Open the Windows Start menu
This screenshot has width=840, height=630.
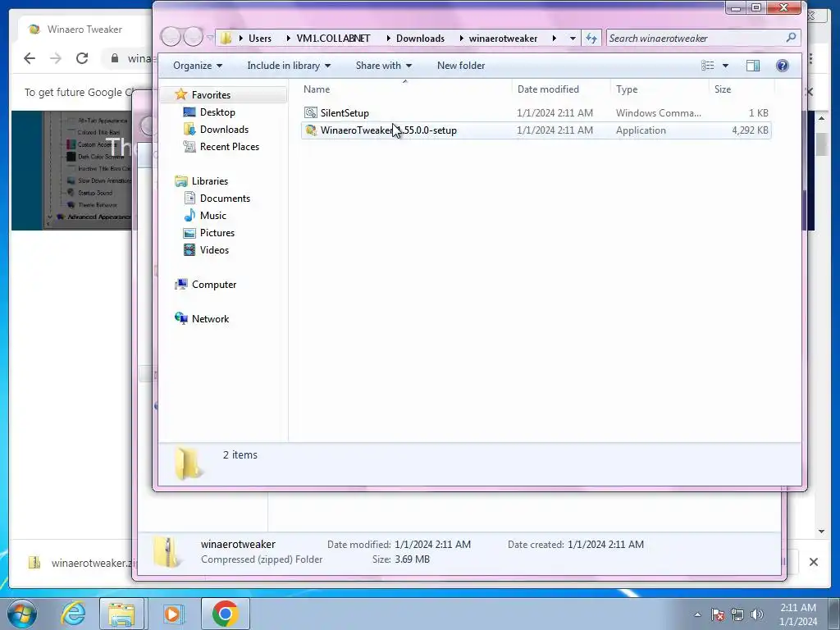[21, 614]
